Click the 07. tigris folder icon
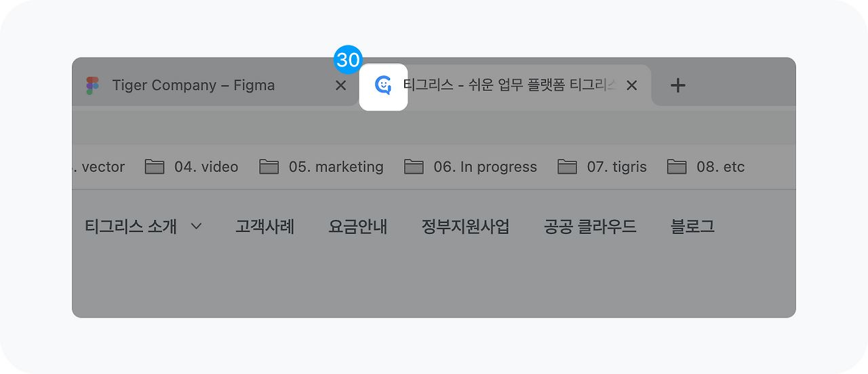 (x=567, y=166)
